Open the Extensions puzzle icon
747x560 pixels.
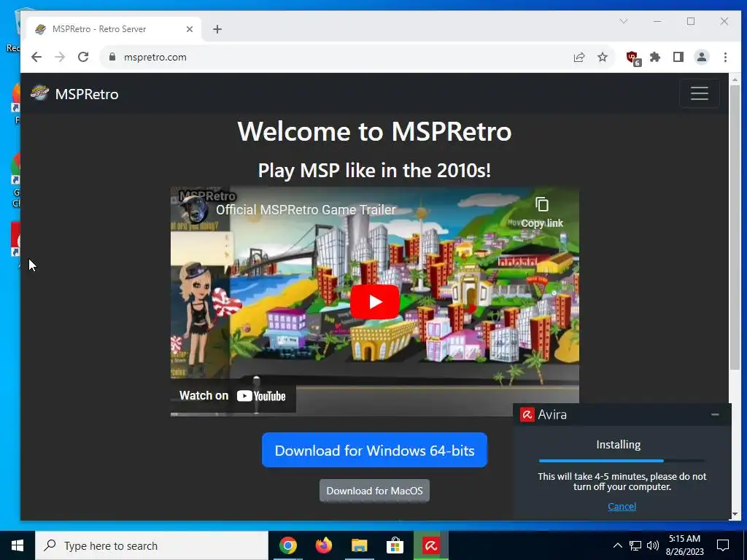[655, 57]
